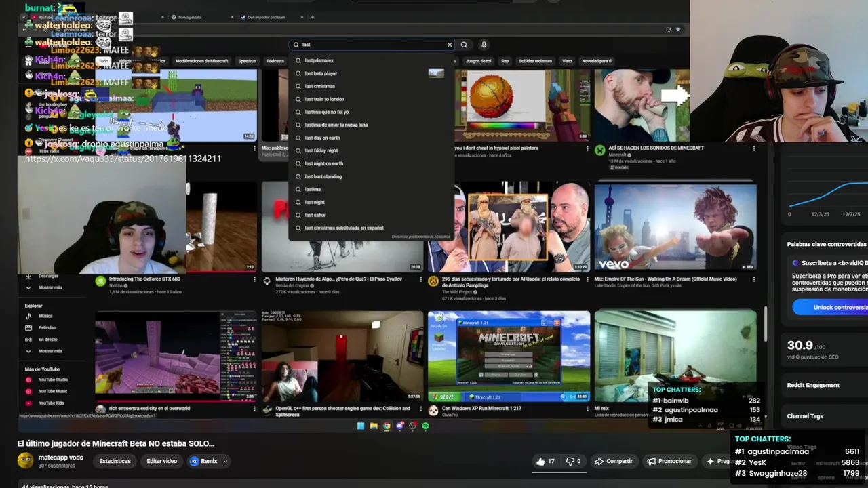
Task: Select the "Juegos de rol" filter chip
Action: pyautogui.click(x=478, y=61)
